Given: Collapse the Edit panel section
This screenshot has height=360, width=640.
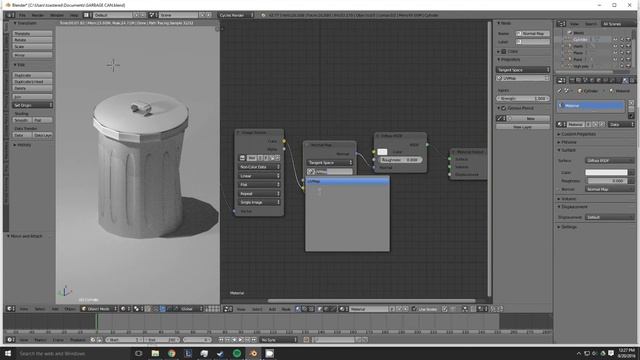Looking at the screenshot, I should tap(19, 65).
